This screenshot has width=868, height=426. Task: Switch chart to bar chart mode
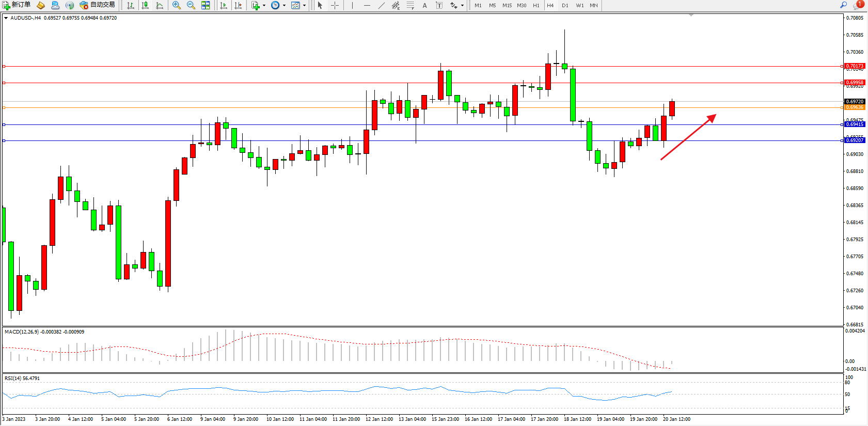click(131, 5)
